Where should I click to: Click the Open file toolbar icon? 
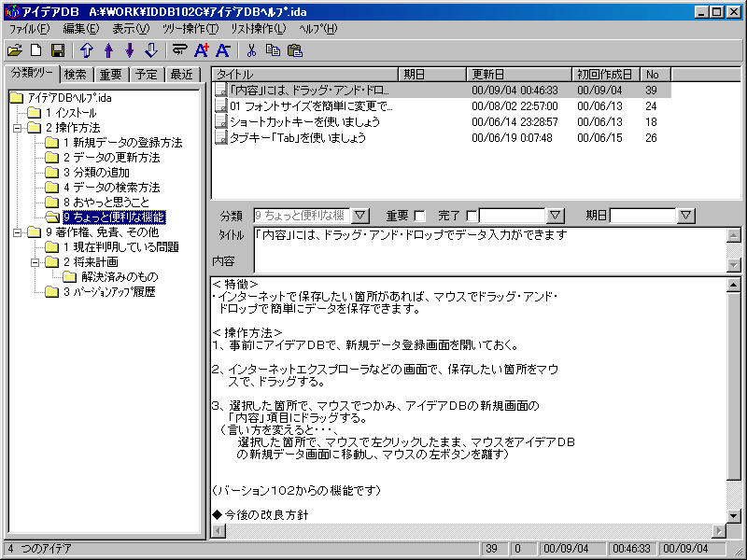click(15, 50)
